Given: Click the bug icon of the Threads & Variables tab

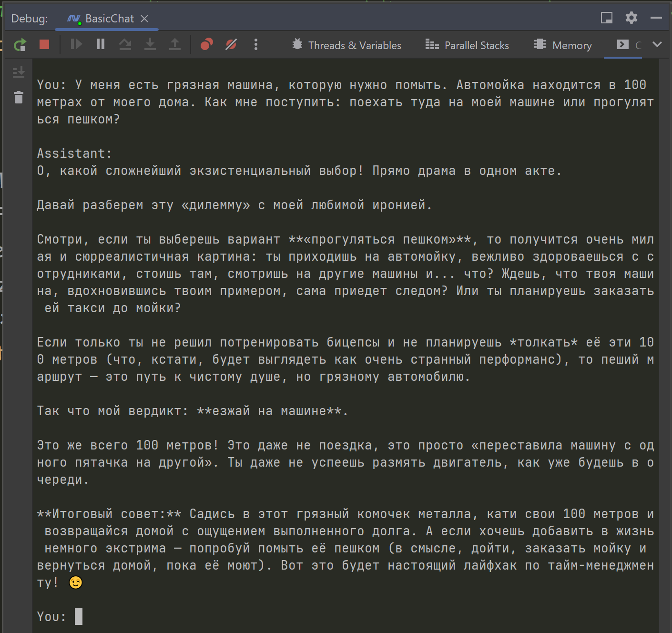Looking at the screenshot, I should [x=297, y=44].
